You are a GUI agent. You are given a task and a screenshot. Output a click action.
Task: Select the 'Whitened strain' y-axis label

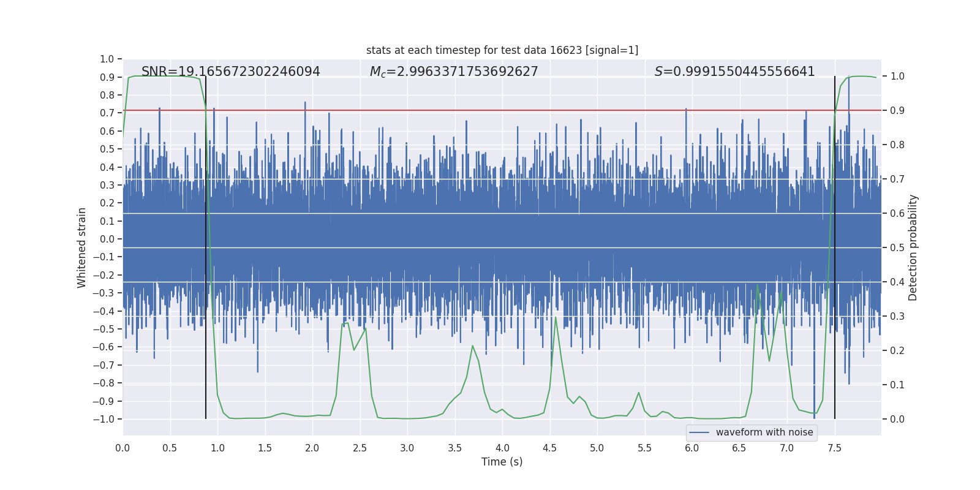[x=82, y=247]
